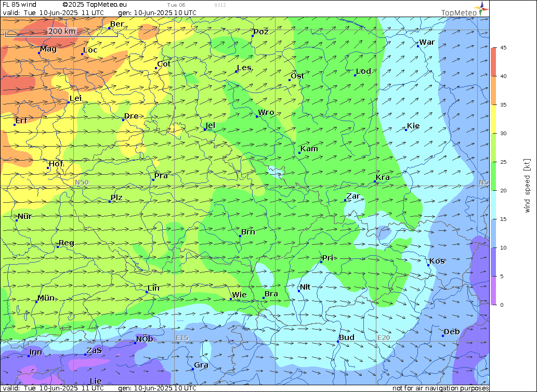
Task: Select the Ber (Berlin) city marker
Action: point(109,28)
